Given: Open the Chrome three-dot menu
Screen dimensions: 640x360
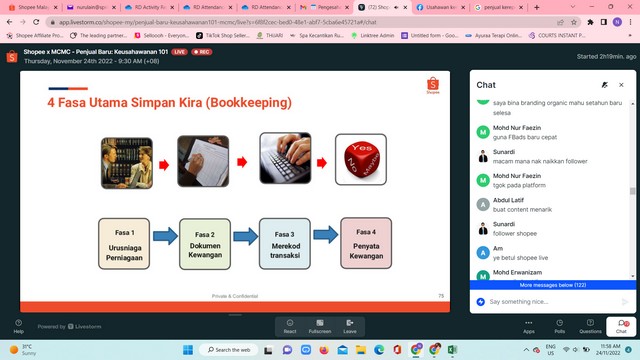Looking at the screenshot, I should (x=631, y=22).
